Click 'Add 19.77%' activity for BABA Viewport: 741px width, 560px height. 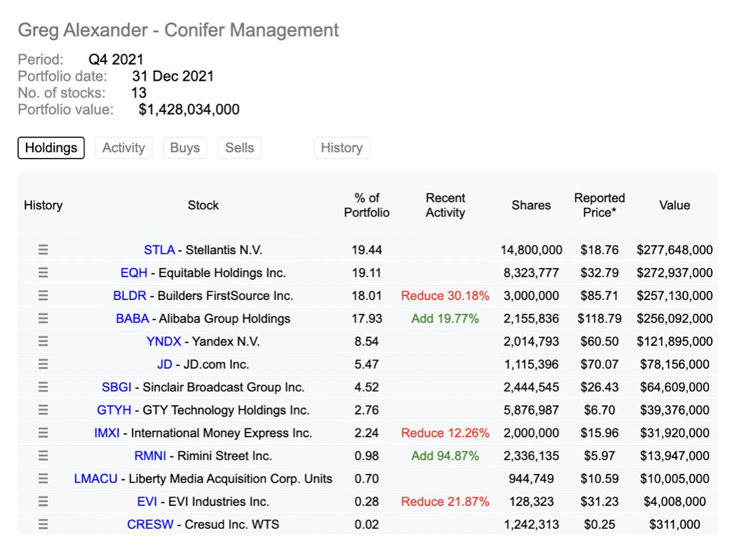445,318
